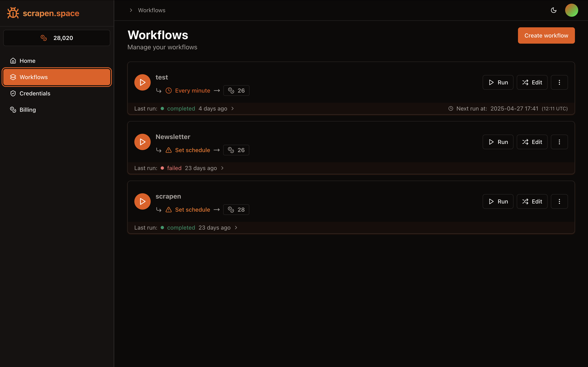This screenshot has width=588, height=367.
Task: Expand breadcrumb chevron before Workflows
Action: click(x=131, y=10)
